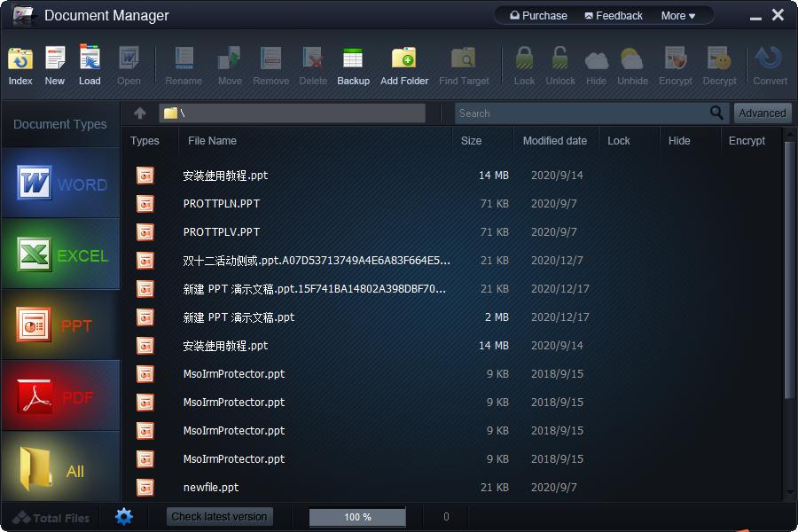Click the Check latest version button

[x=218, y=517]
